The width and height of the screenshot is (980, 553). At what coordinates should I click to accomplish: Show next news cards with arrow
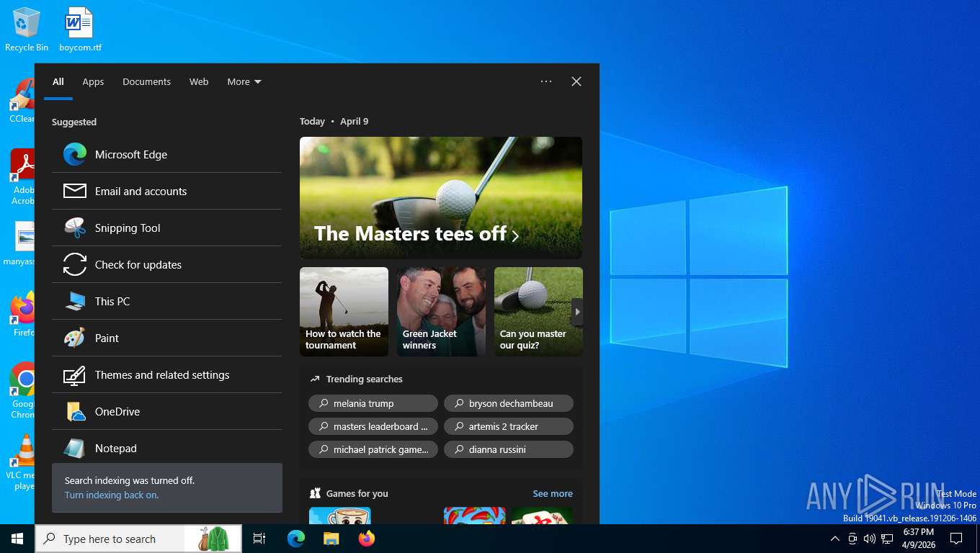pyautogui.click(x=577, y=312)
